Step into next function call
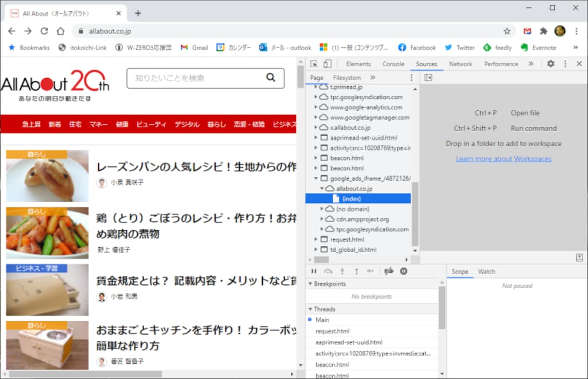Image resolution: width=588 pixels, height=379 pixels. 343,271
